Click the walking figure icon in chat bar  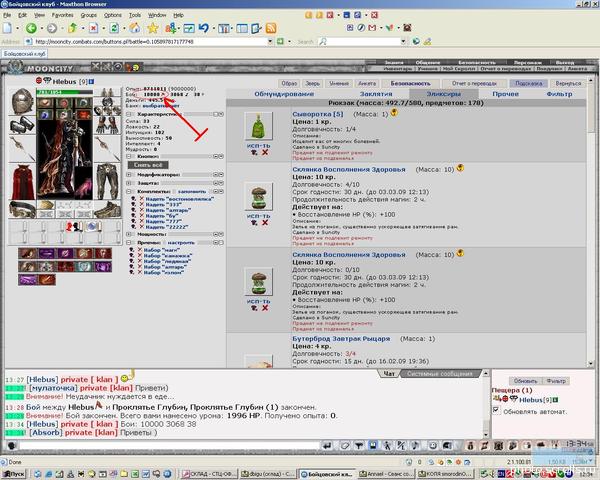click(x=387, y=446)
